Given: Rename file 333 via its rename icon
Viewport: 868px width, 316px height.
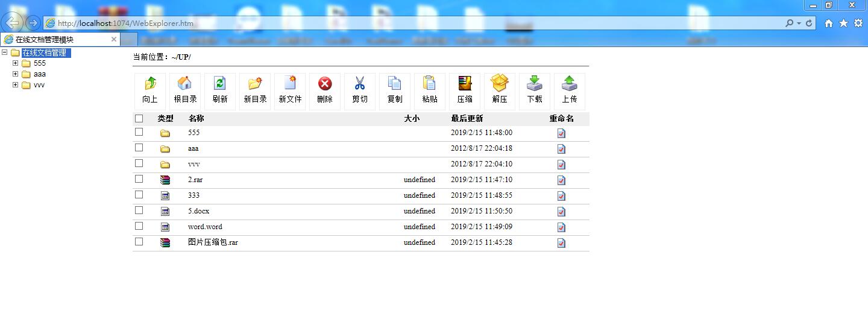Looking at the screenshot, I should [561, 196].
